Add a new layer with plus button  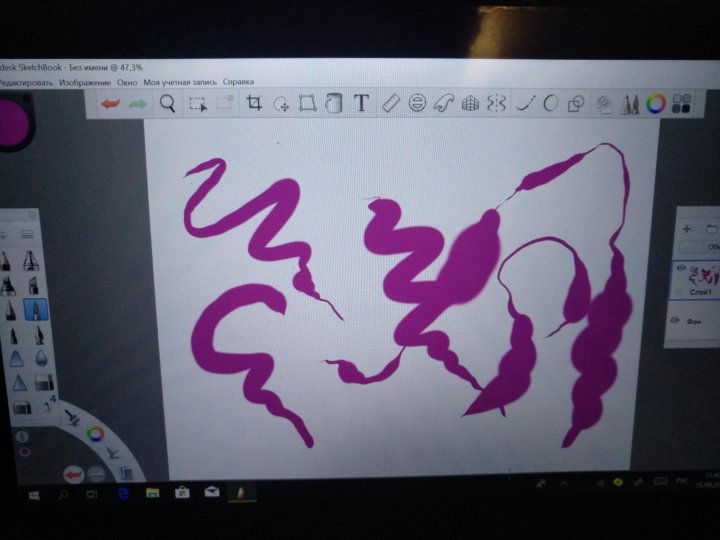686,228
